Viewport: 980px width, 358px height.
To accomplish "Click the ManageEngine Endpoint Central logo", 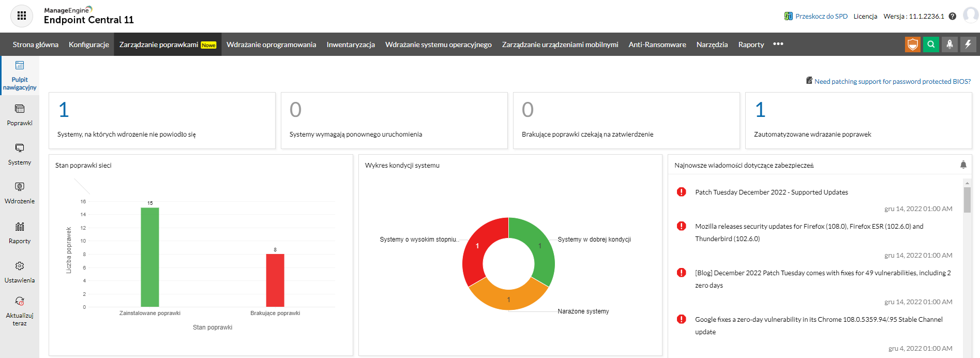I will 88,16.
